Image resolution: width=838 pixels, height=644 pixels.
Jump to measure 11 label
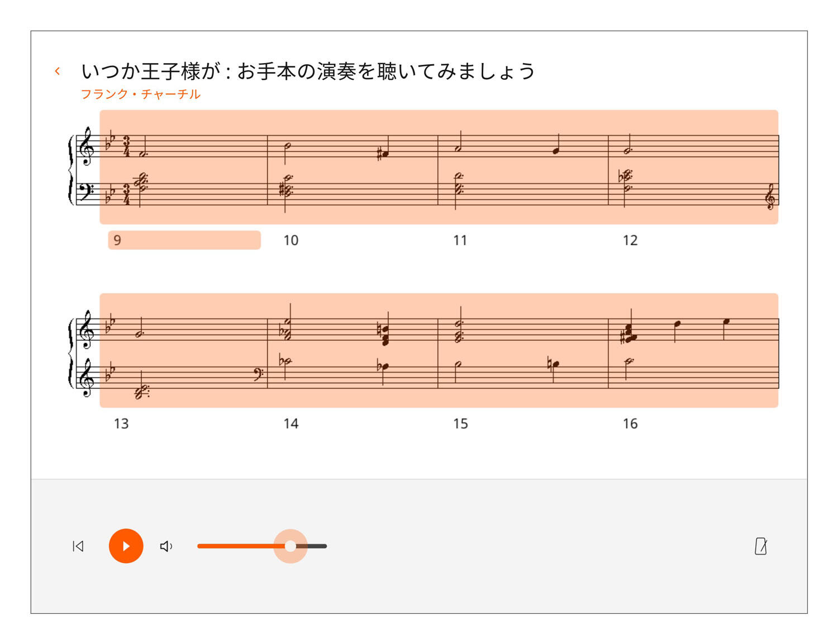(x=460, y=240)
